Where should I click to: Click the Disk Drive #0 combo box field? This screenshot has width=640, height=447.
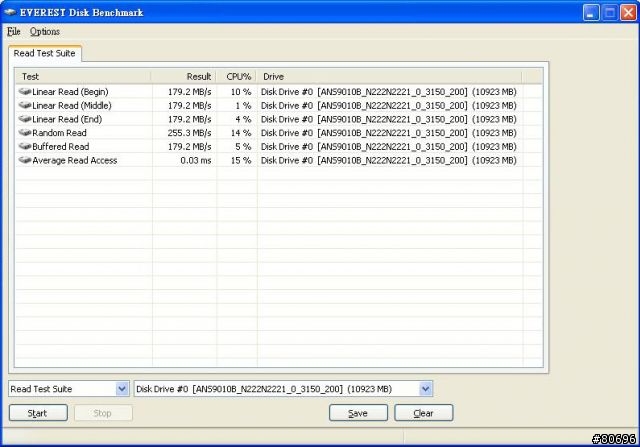283,389
